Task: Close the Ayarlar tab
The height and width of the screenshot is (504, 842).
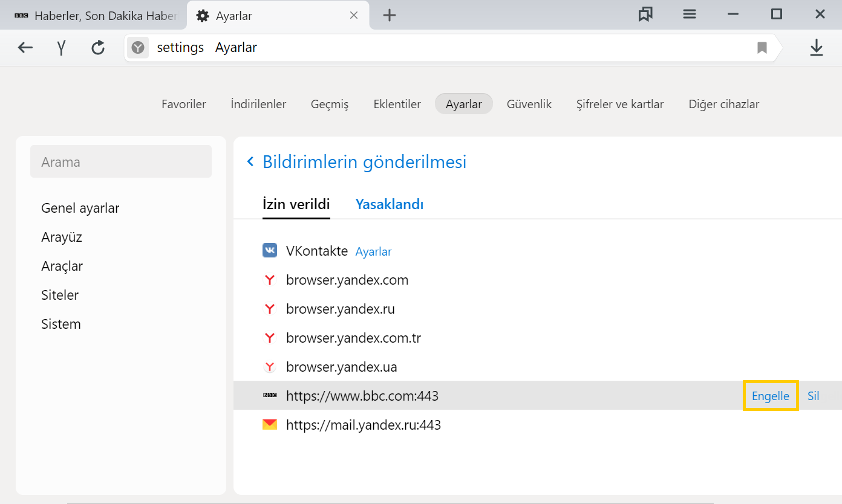Action: pos(354,16)
